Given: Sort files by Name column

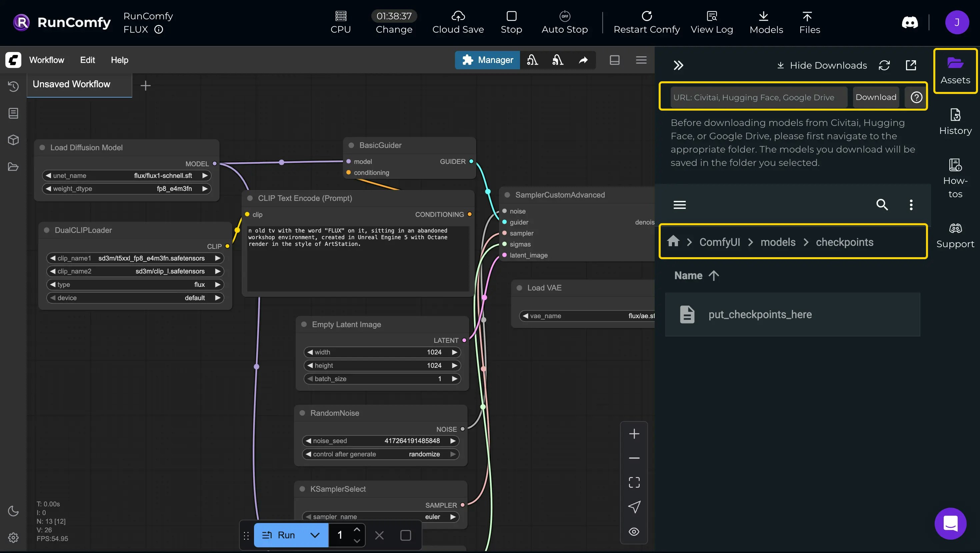Looking at the screenshot, I should [x=696, y=276].
